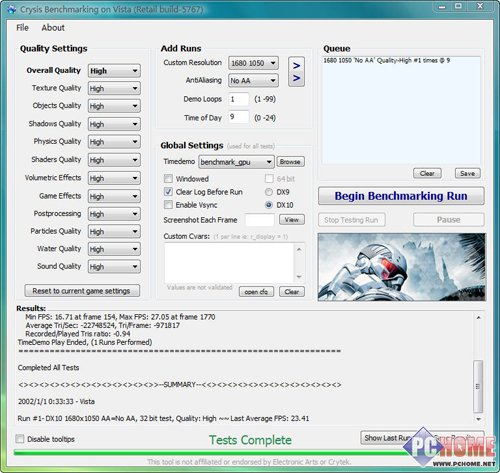Click Custom Cvars box scroll-down arrow
This screenshot has width=500, height=473.
coord(299,277)
